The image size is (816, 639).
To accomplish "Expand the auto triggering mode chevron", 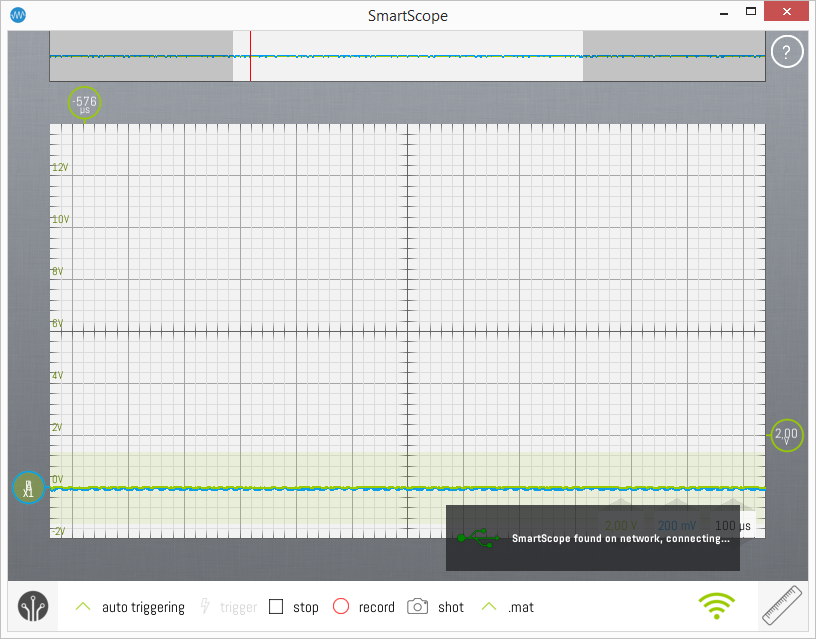I will click(84, 607).
